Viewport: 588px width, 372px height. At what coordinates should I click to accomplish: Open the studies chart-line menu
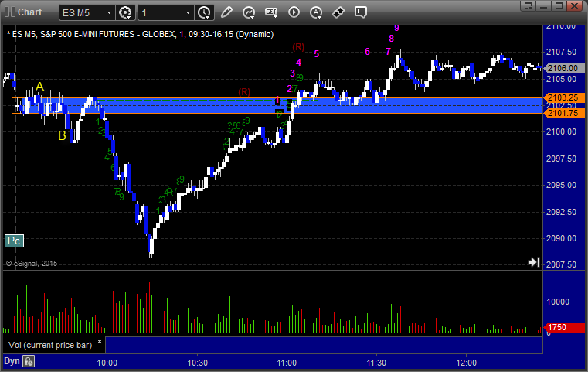coord(248,12)
